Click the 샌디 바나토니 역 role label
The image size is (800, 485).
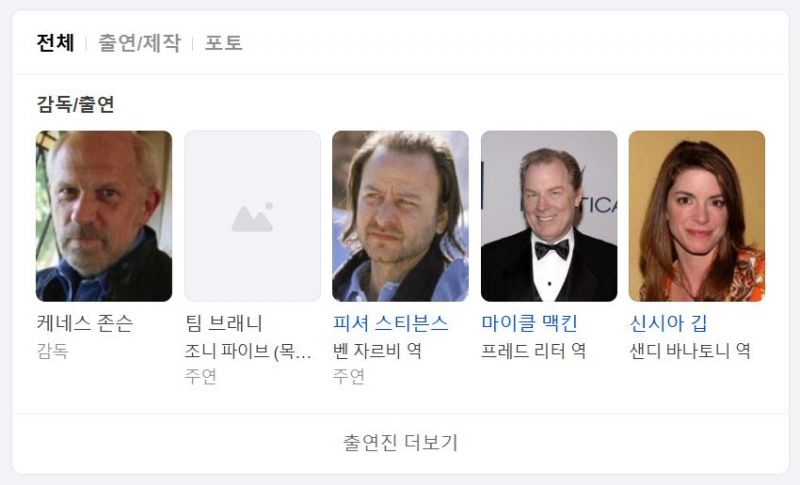689,351
